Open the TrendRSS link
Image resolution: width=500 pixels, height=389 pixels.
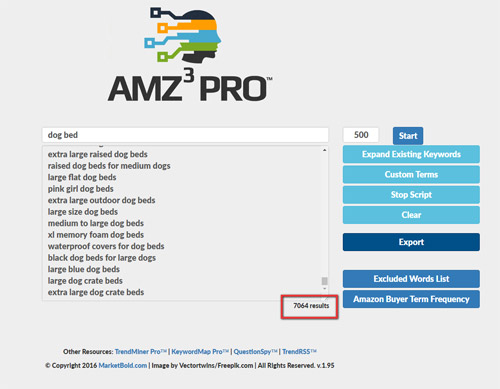tap(299, 352)
